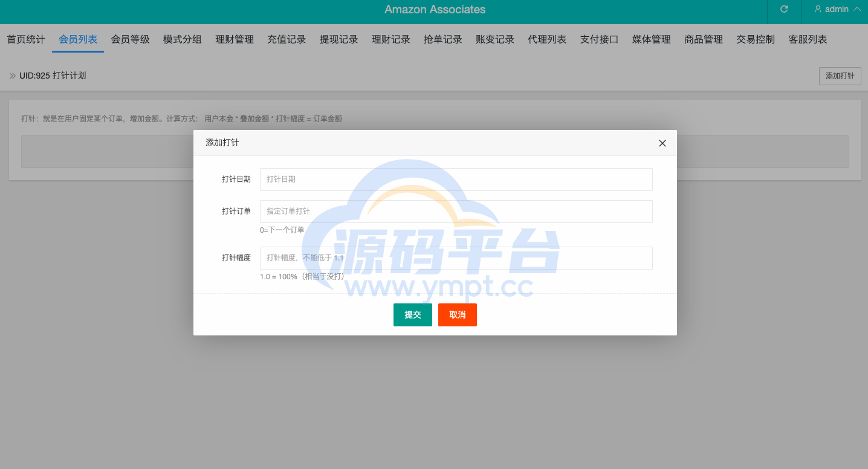Click the refresh icon in header

[x=784, y=9]
